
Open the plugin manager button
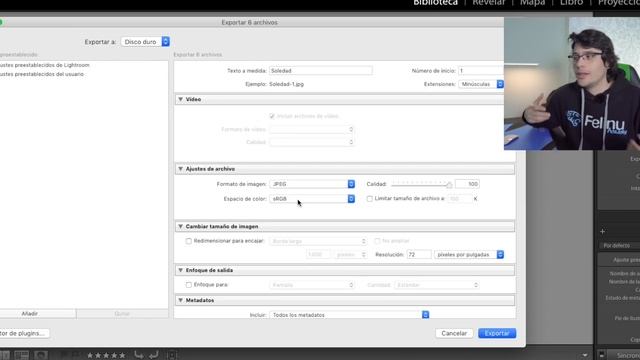click(x=24, y=333)
